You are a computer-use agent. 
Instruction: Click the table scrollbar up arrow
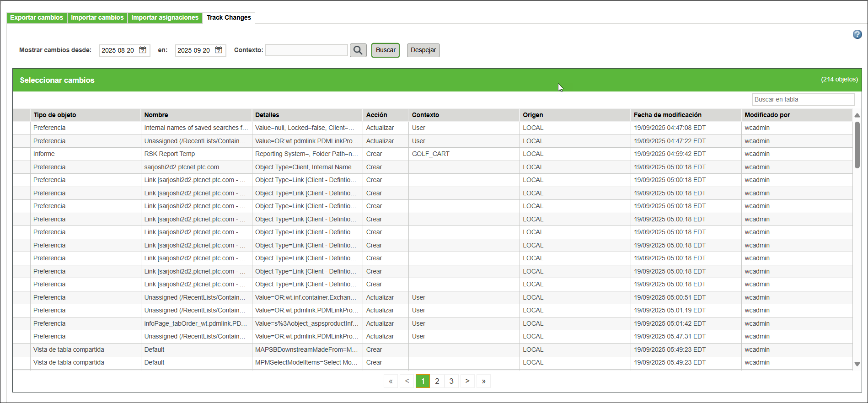(857, 115)
